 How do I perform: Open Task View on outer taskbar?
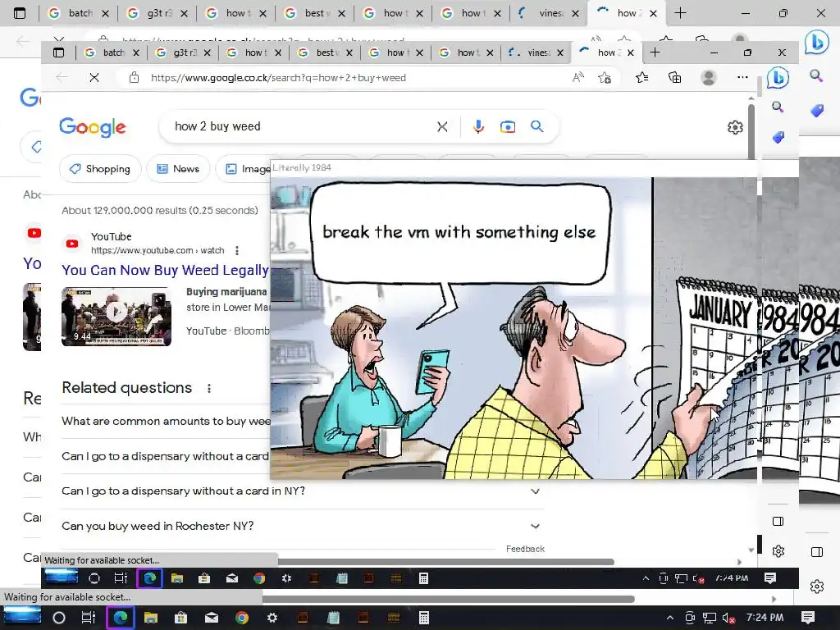tap(89, 618)
